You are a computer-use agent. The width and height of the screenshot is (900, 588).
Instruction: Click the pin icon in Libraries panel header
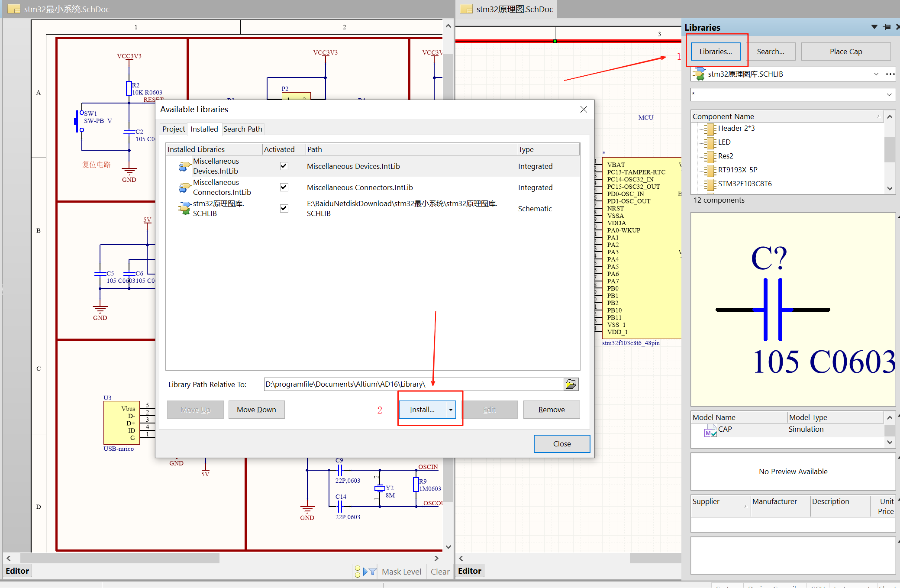pos(887,27)
